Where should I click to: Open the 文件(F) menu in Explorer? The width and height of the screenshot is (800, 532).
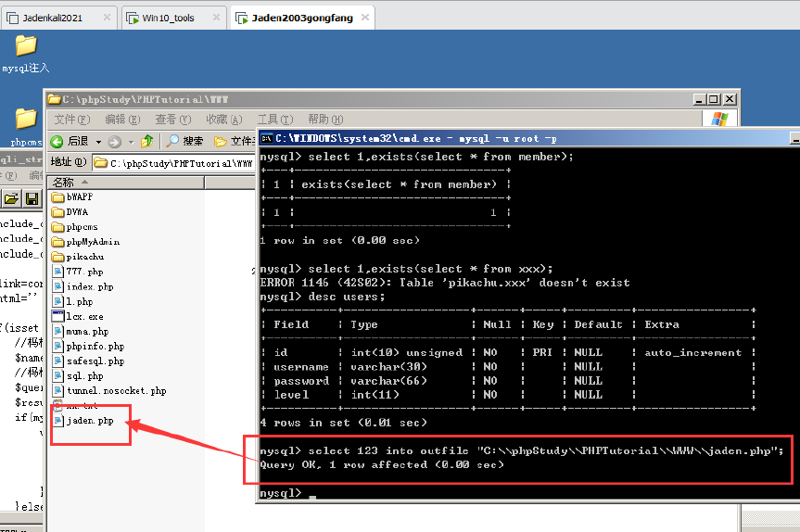[x=71, y=120]
